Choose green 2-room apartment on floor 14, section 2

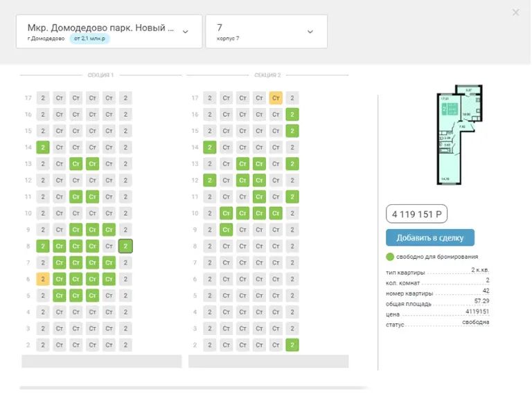209,147
